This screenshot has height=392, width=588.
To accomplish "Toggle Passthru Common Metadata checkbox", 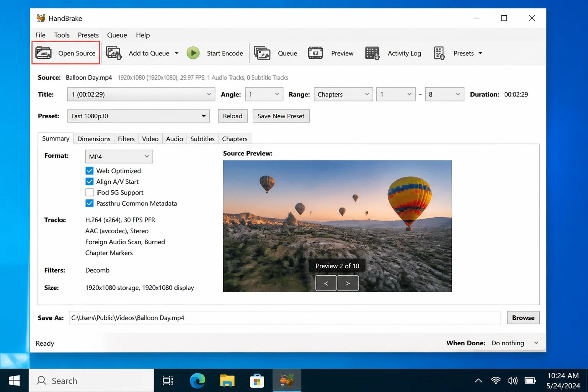I will coord(89,203).
